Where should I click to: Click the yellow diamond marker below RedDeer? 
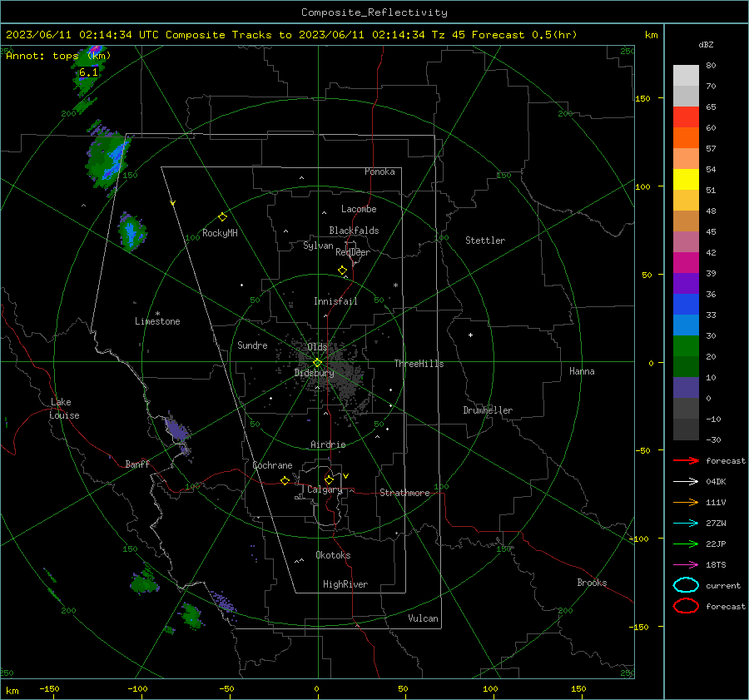(342, 271)
